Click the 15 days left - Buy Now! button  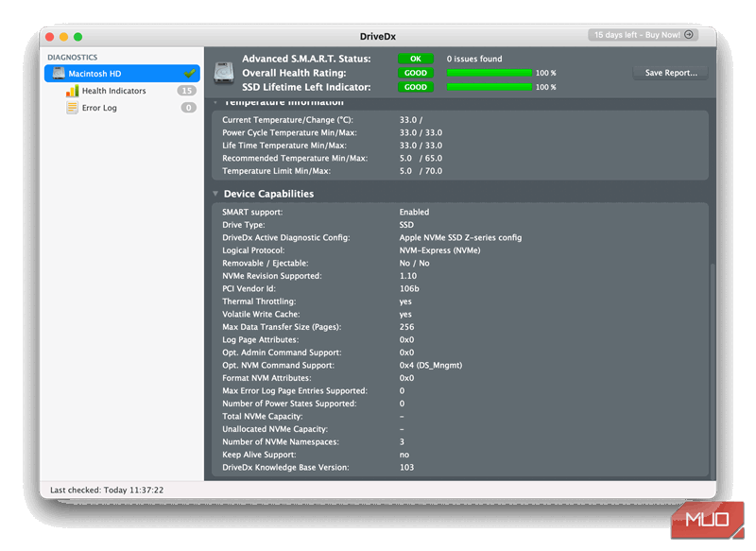point(643,35)
